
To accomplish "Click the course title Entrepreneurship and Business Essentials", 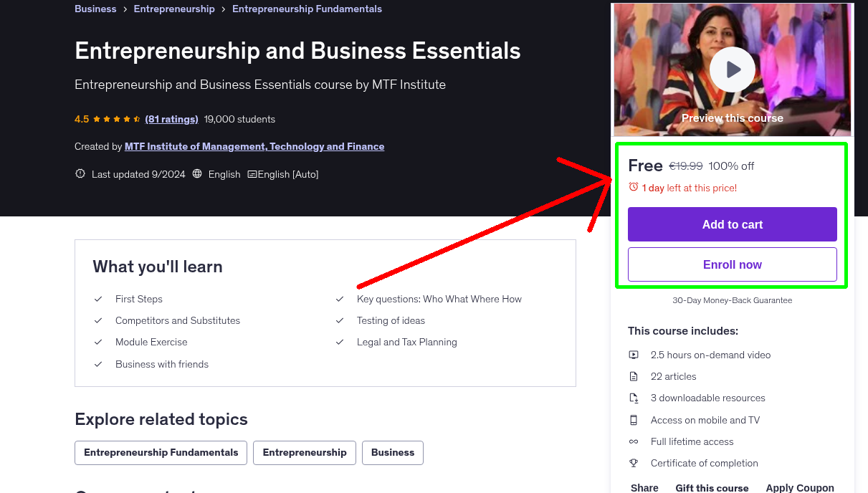I will click(x=297, y=51).
